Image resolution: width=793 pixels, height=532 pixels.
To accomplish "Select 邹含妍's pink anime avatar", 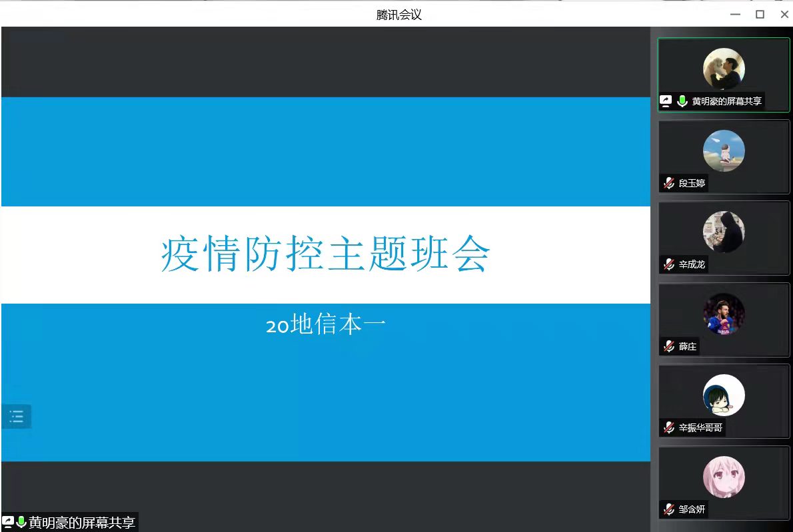I will click(x=724, y=477).
